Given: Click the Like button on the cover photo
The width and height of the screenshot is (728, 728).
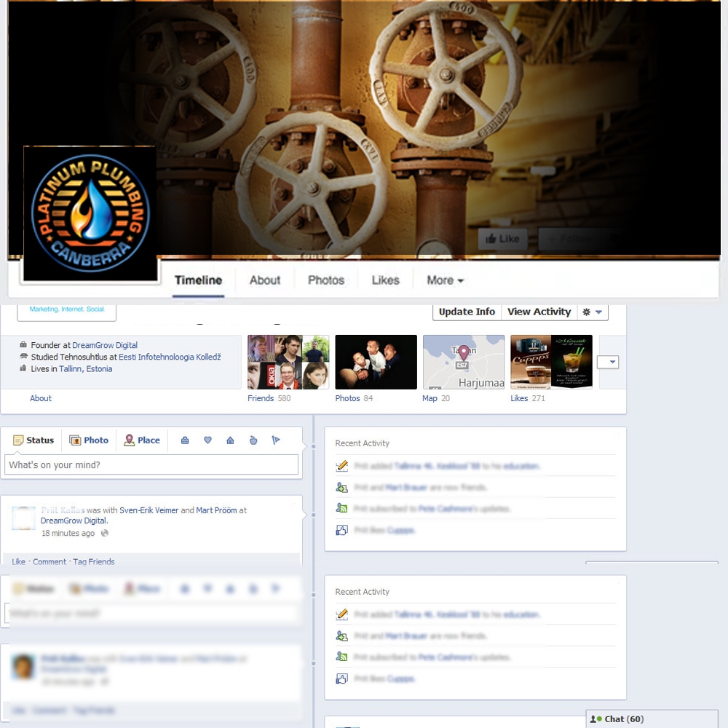Looking at the screenshot, I should (x=502, y=239).
